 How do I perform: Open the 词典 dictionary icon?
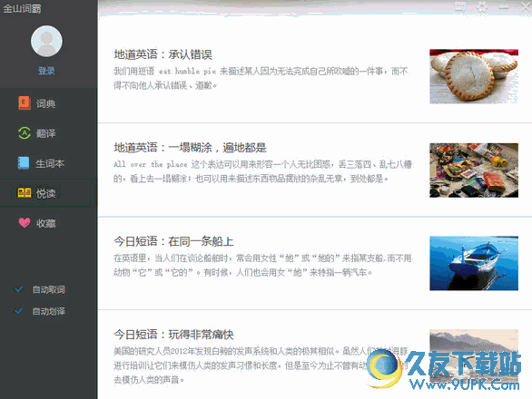(x=25, y=103)
